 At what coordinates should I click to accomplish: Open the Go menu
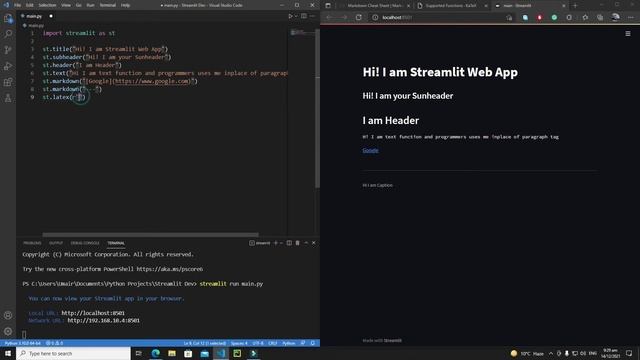coord(78,5)
